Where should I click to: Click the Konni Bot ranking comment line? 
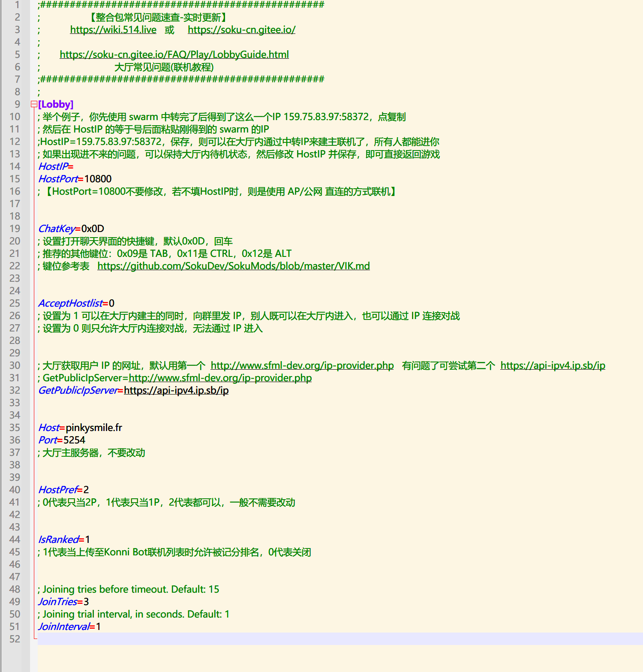174,552
